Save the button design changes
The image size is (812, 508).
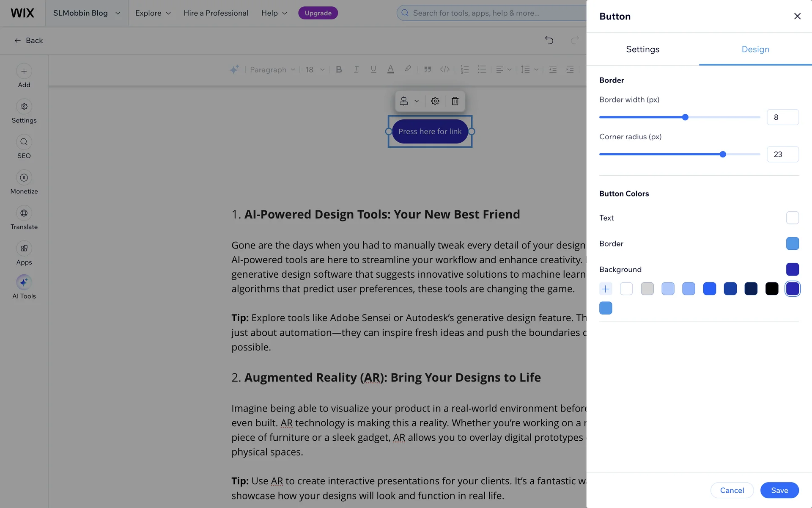pos(779,490)
